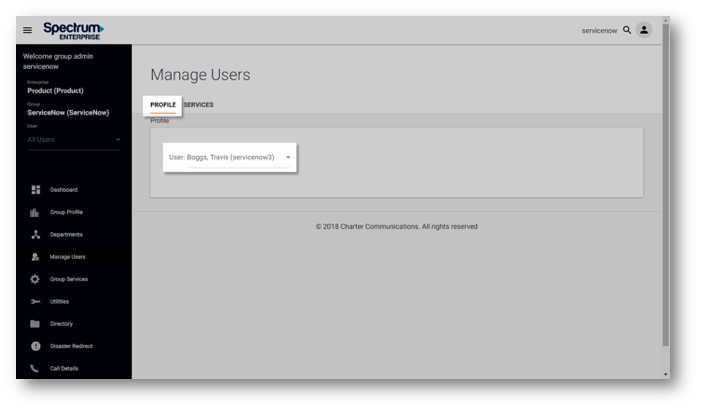
Task: Expand the All Users dropdown in sidebar
Action: pos(74,139)
